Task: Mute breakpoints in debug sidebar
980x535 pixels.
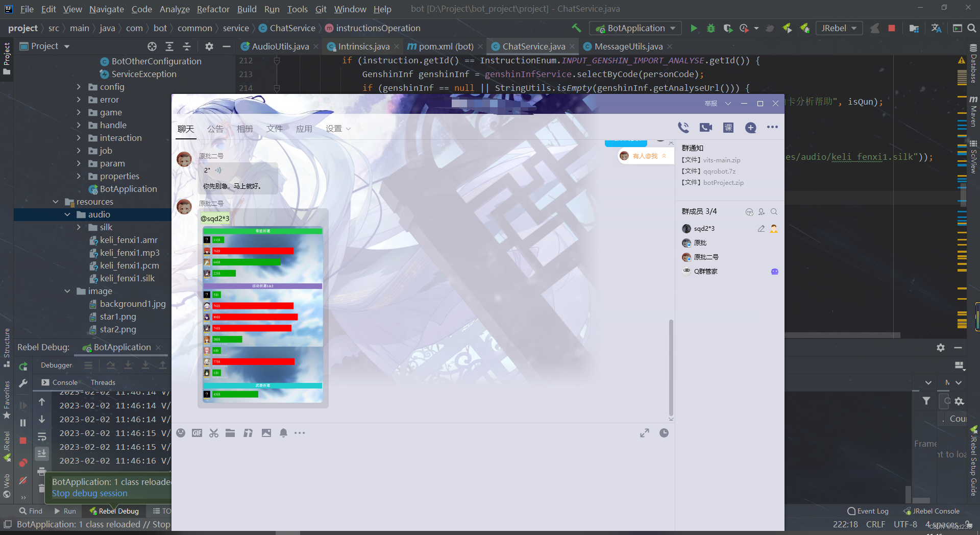Action: [23, 480]
